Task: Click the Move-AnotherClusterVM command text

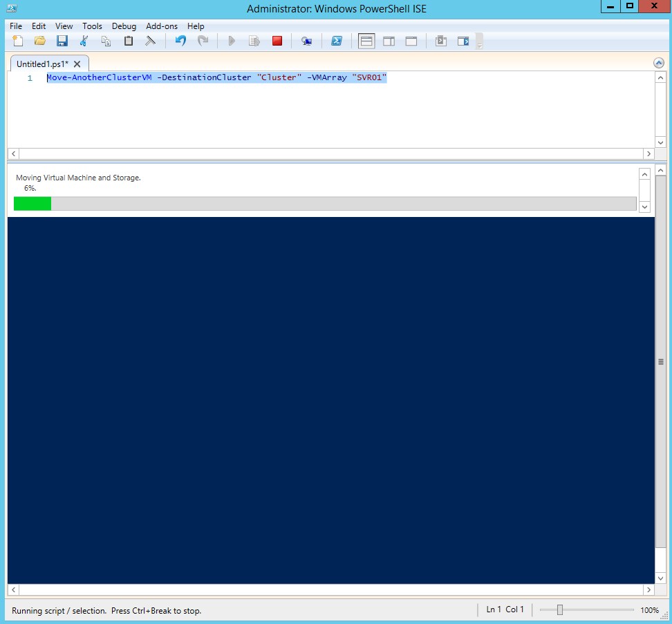Action: coord(99,77)
